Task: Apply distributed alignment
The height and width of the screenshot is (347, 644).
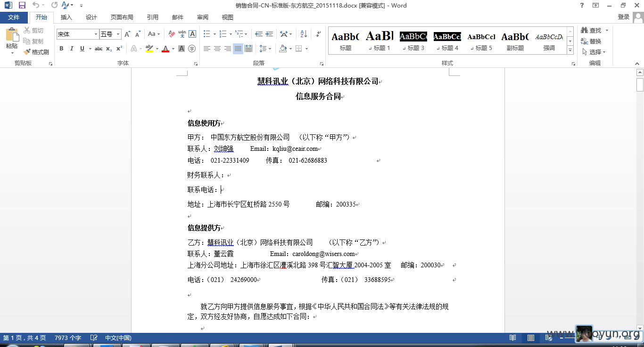Action: [248, 49]
